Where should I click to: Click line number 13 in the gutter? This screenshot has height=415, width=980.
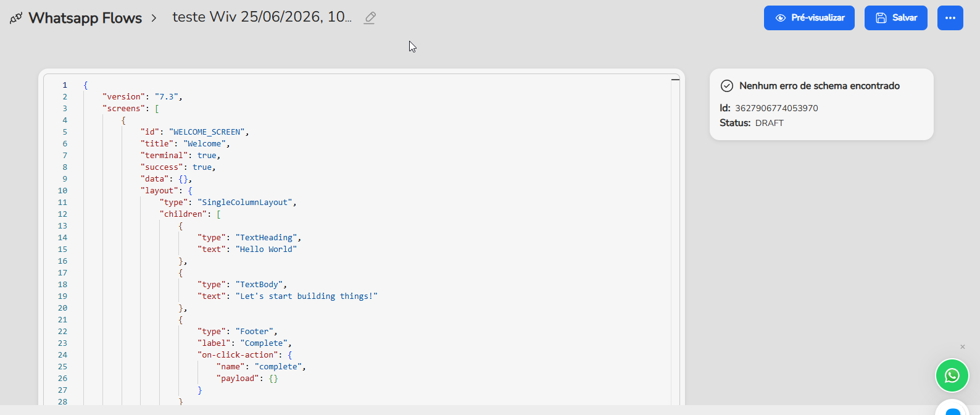tap(62, 226)
